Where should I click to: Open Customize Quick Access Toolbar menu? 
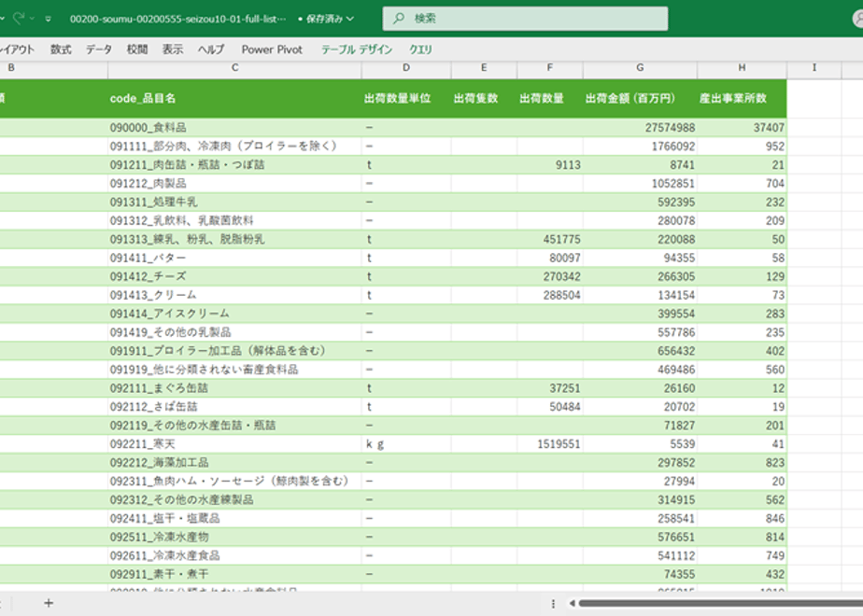pos(49,19)
